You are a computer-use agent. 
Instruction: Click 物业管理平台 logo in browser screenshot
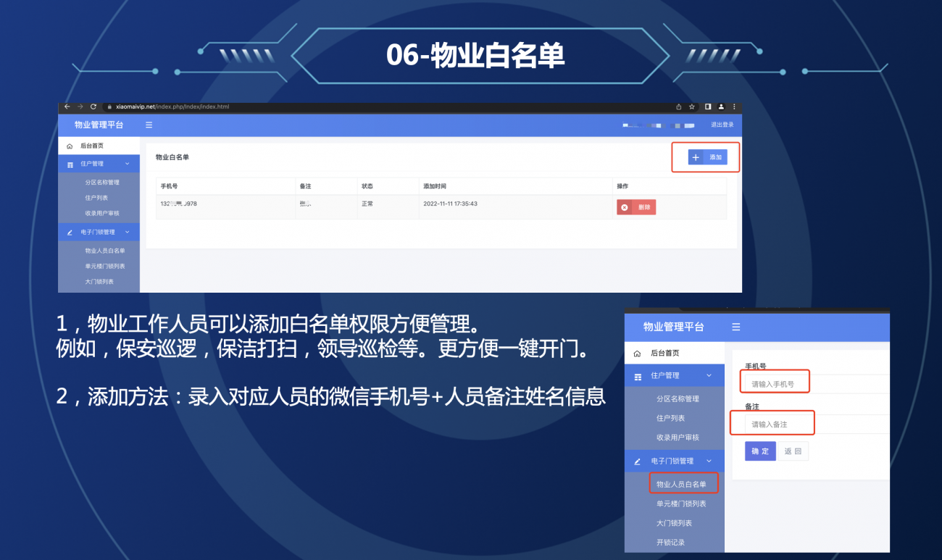99,125
